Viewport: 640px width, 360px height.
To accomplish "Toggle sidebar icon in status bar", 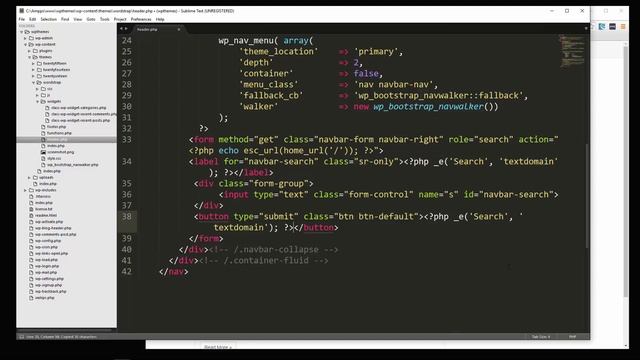I will (x=22, y=337).
